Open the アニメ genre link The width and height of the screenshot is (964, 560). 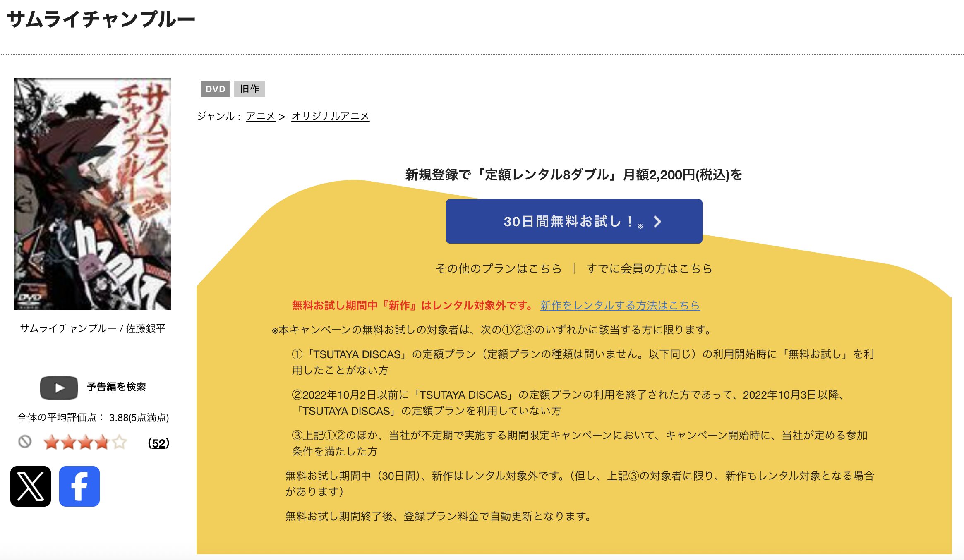261,116
